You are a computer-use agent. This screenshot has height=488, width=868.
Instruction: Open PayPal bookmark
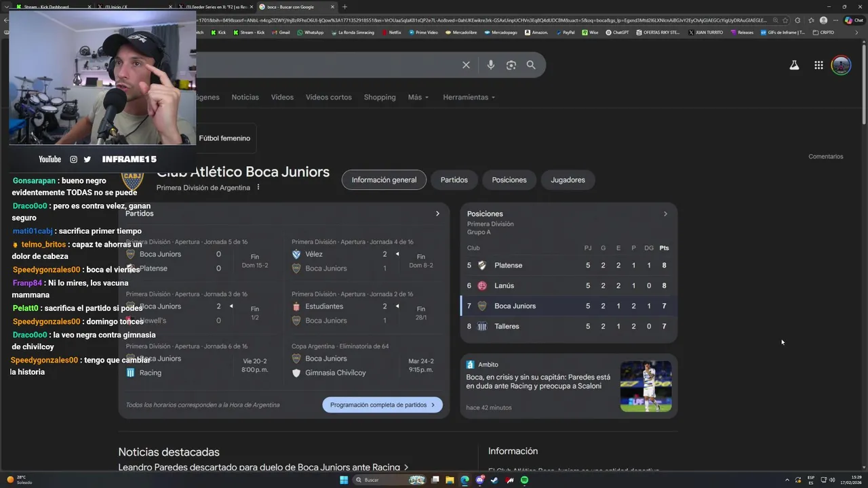coord(566,33)
